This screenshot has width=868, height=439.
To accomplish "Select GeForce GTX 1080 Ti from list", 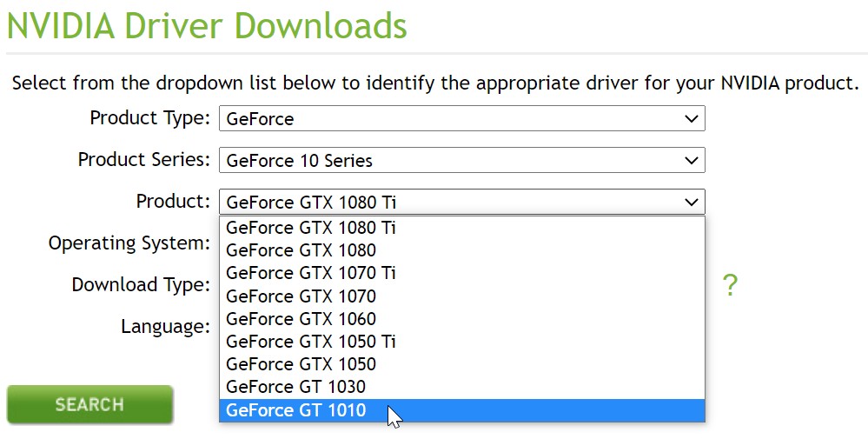I will pyautogui.click(x=311, y=228).
